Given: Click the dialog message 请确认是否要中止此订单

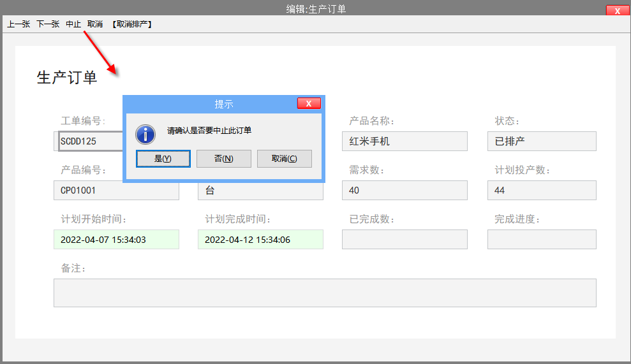Looking at the screenshot, I should pyautogui.click(x=209, y=130).
